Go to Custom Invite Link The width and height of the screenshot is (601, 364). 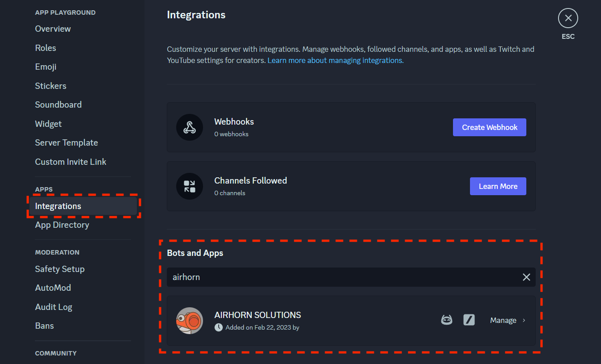pyautogui.click(x=71, y=162)
